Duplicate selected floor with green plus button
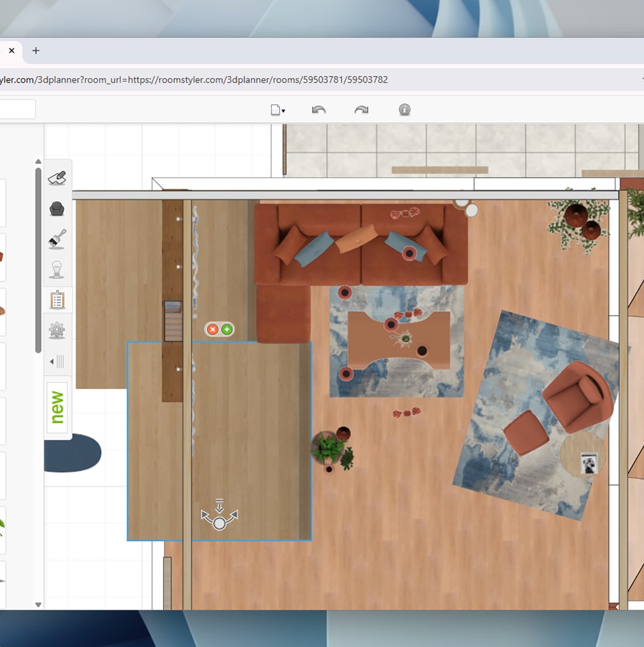644x647 pixels. click(227, 330)
